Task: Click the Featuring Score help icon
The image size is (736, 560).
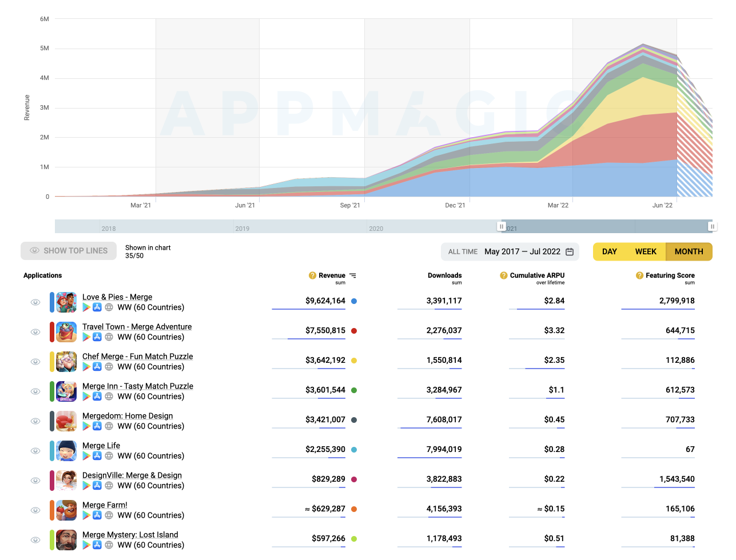Action: point(639,275)
